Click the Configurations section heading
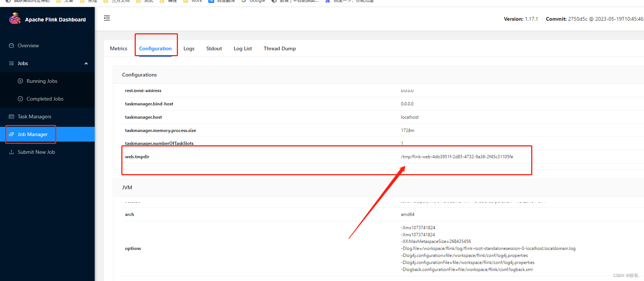 pos(139,75)
